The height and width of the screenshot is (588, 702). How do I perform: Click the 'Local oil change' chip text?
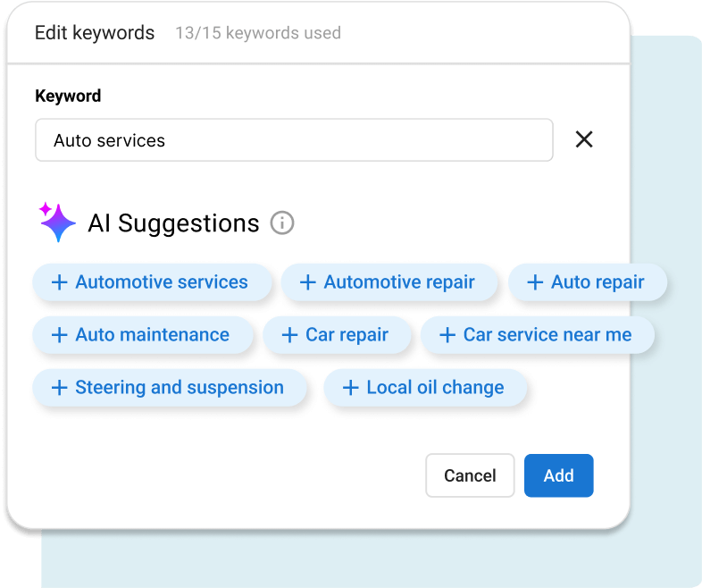(x=435, y=388)
